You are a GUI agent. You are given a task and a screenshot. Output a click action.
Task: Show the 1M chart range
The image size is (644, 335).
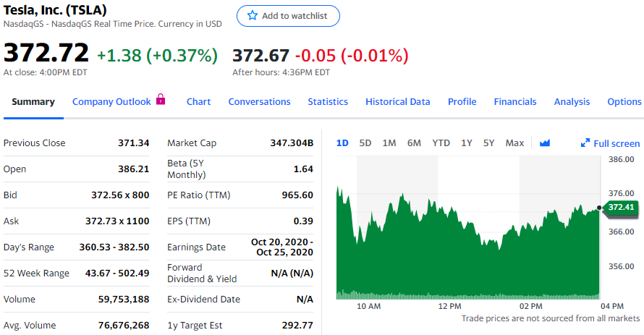pyautogui.click(x=389, y=143)
